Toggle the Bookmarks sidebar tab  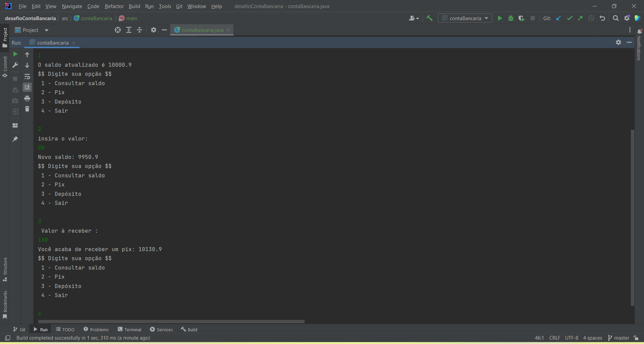click(5, 304)
